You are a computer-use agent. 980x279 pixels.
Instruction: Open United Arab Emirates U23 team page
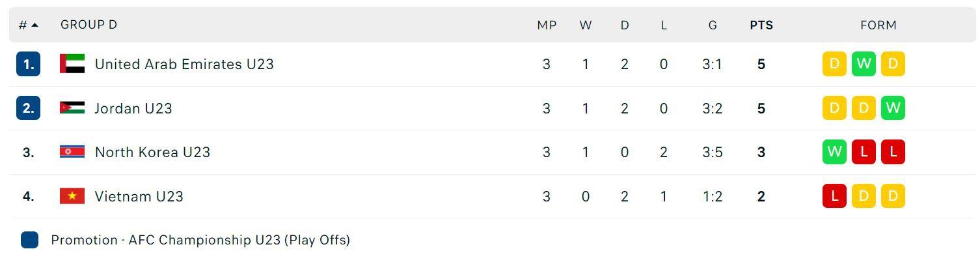(x=184, y=64)
